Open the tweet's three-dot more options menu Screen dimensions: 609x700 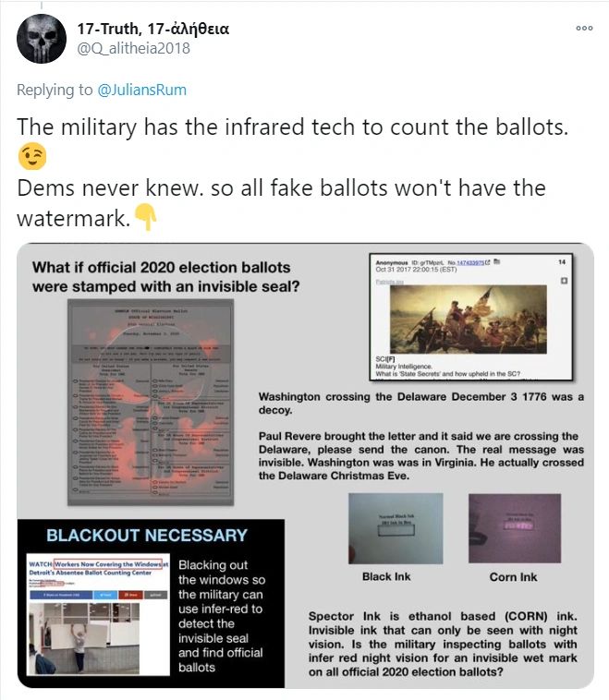pyautogui.click(x=584, y=28)
